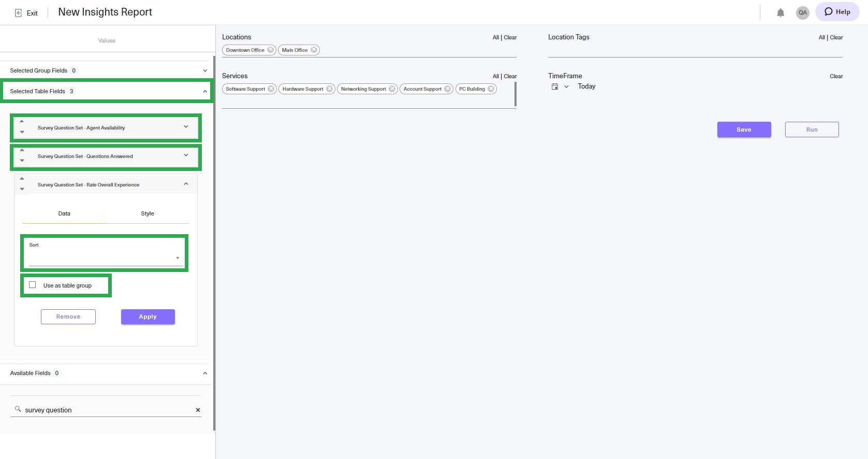Image resolution: width=868 pixels, height=459 pixels.
Task: Clear Location Tags
Action: [x=836, y=37]
